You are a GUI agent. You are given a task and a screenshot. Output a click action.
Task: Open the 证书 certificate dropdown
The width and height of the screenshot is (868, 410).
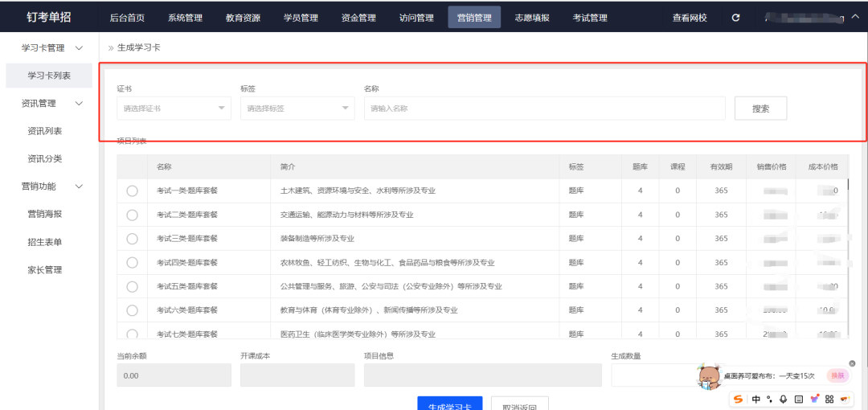(x=174, y=108)
